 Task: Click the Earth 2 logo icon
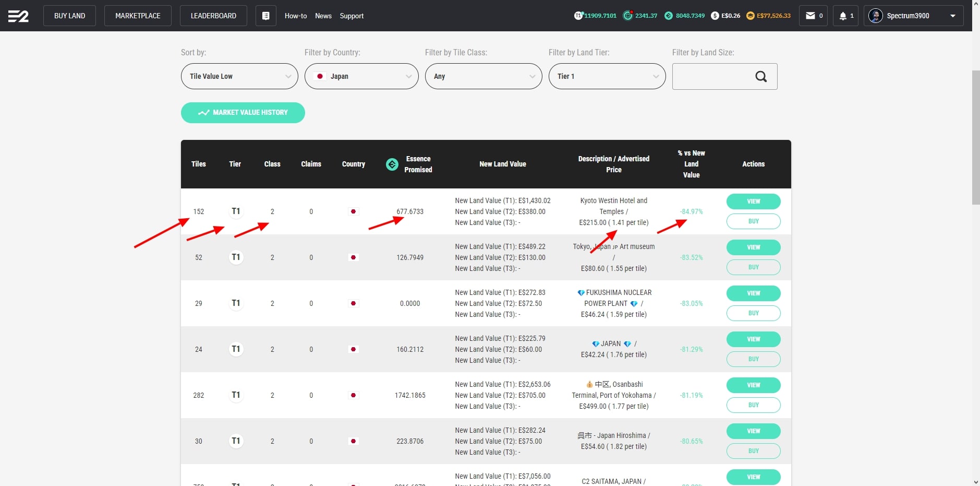(x=18, y=16)
